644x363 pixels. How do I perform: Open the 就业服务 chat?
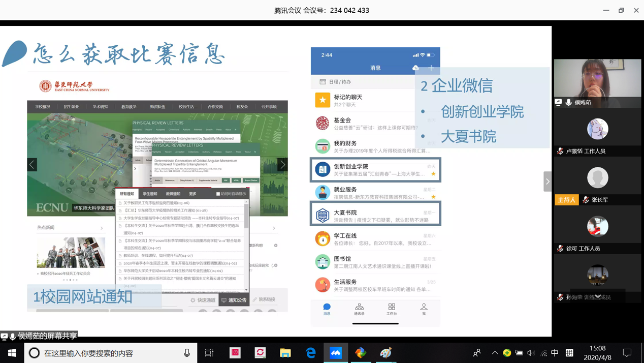tap(375, 192)
